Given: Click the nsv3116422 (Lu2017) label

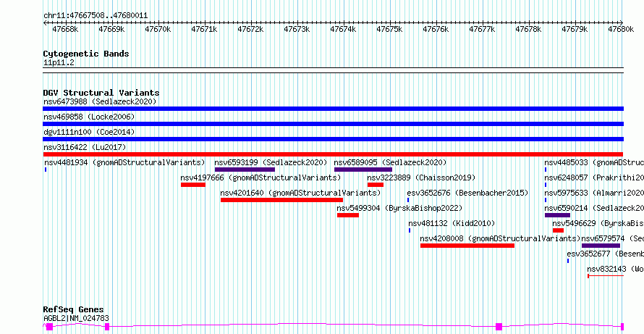Looking at the screenshot, I should [x=85, y=147].
